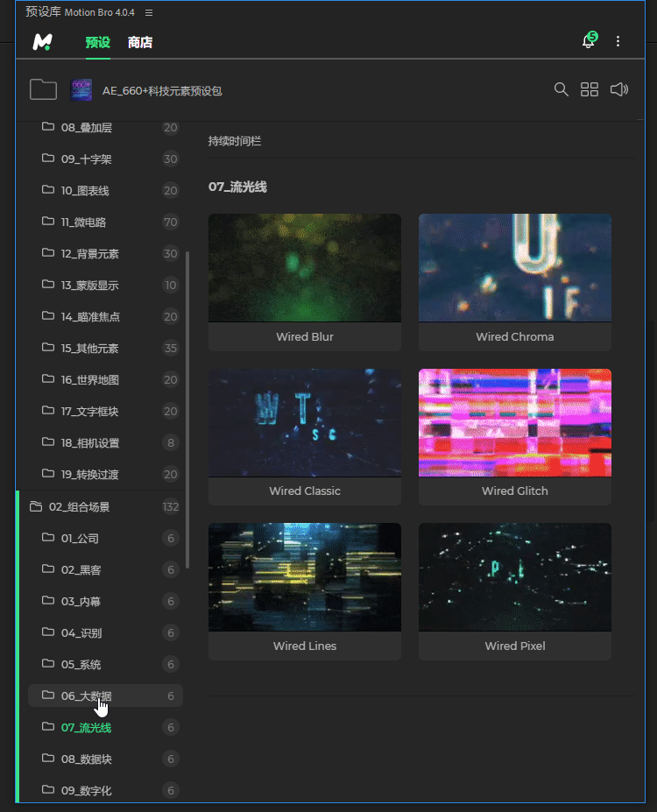Open the 11_微电路 folder

coord(106,222)
